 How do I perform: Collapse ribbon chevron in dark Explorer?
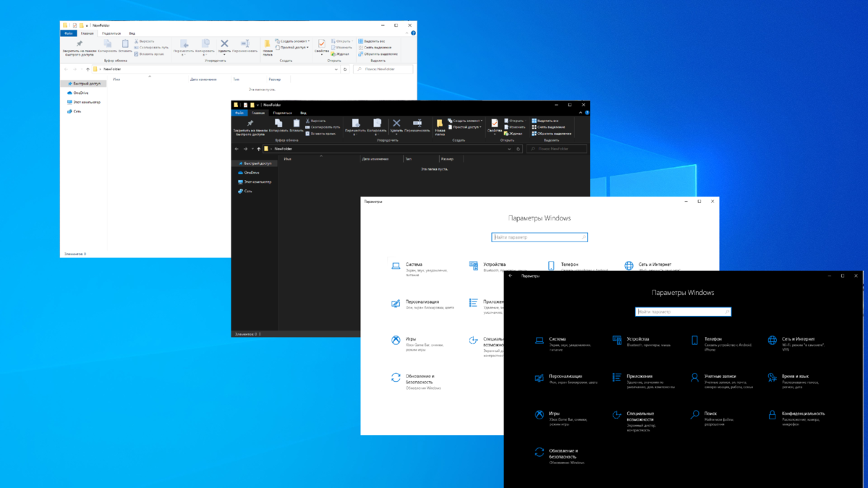581,113
